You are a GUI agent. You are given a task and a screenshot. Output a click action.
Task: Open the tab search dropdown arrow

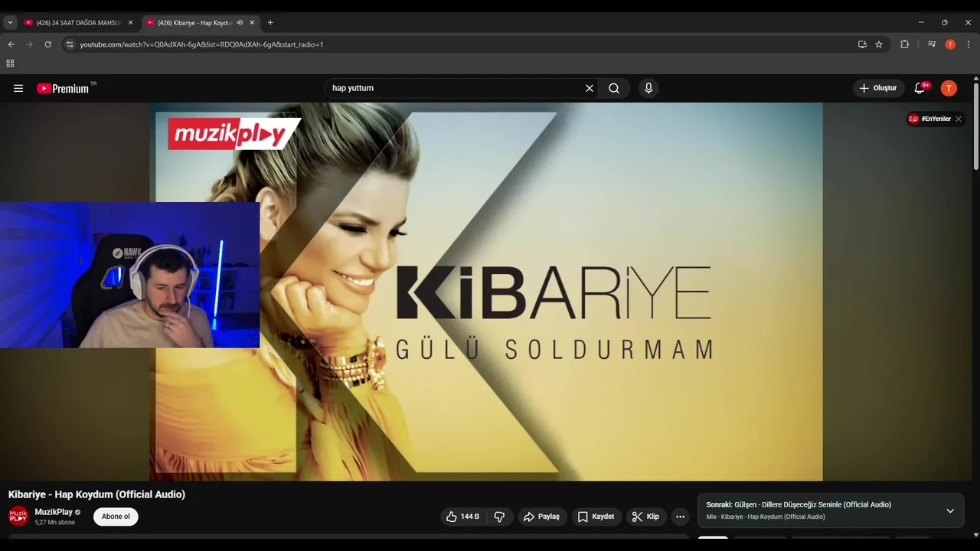click(10, 23)
